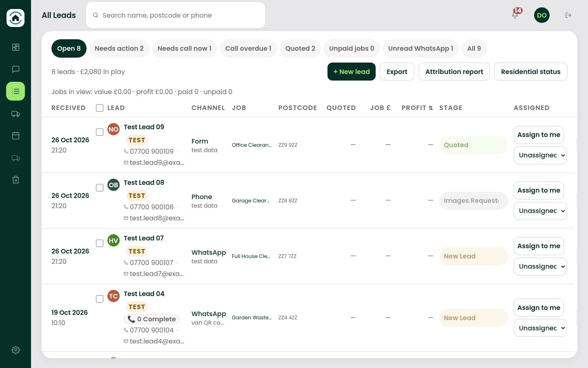The height and width of the screenshot is (368, 588).
Task: Open the Unassigned dropdown for Test Lead 08
Action: (540, 211)
